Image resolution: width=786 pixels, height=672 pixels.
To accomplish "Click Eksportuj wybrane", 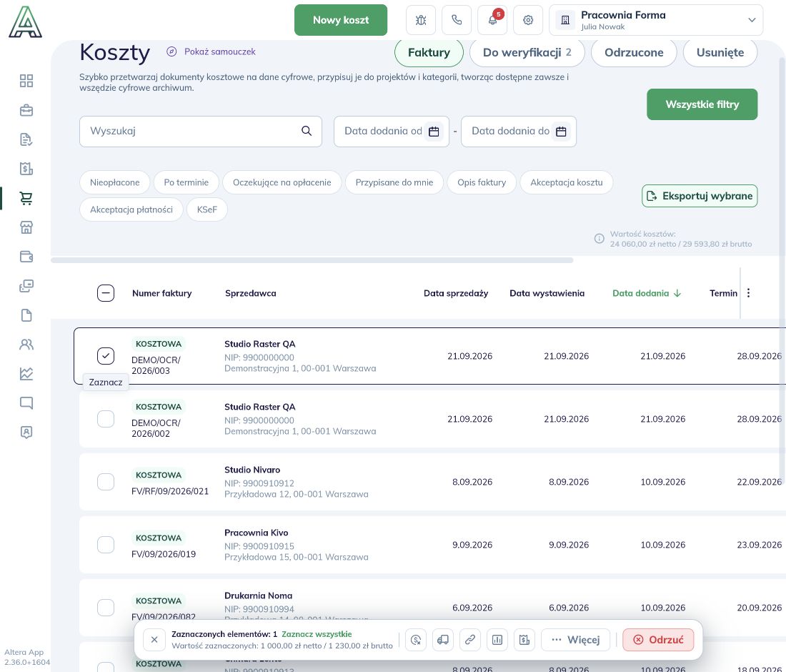I will pyautogui.click(x=700, y=196).
